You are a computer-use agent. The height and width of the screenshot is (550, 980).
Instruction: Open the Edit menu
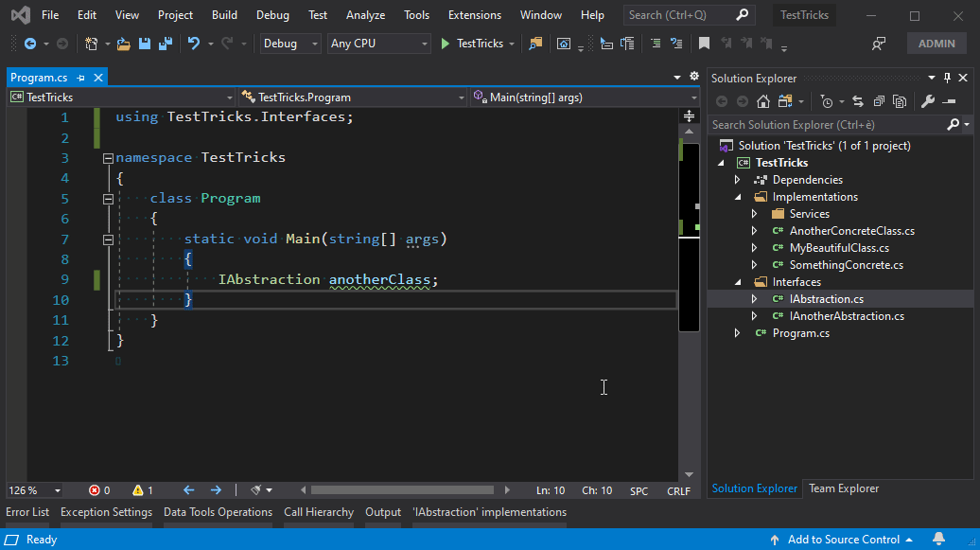[87, 15]
